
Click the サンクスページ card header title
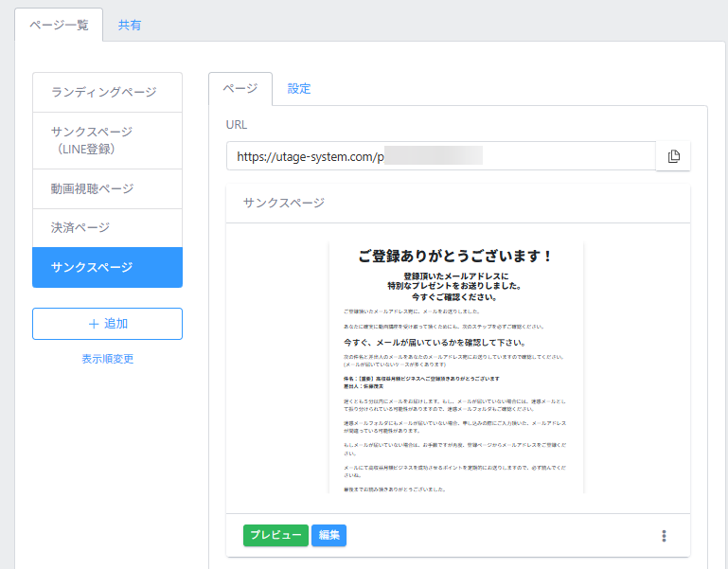coord(284,203)
